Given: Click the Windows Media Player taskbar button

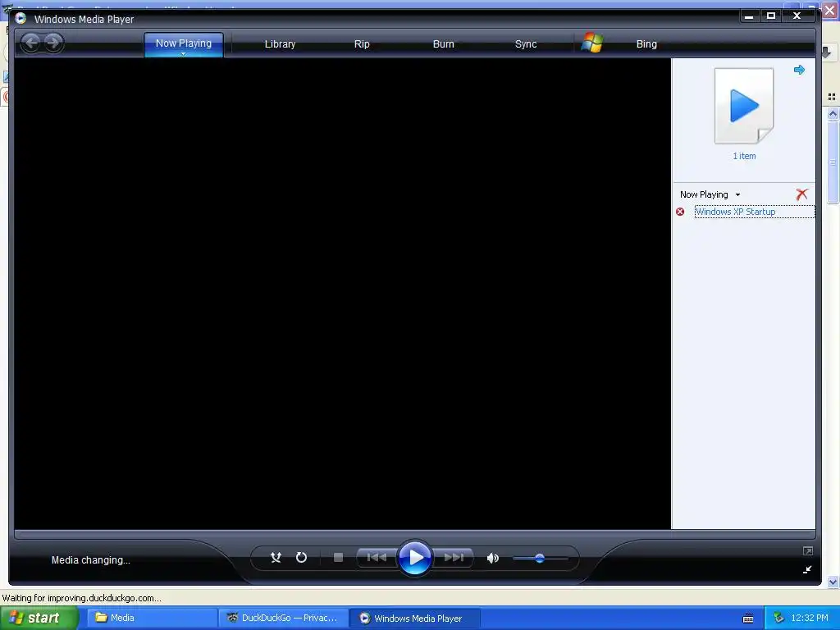Looking at the screenshot, I should (x=415, y=618).
